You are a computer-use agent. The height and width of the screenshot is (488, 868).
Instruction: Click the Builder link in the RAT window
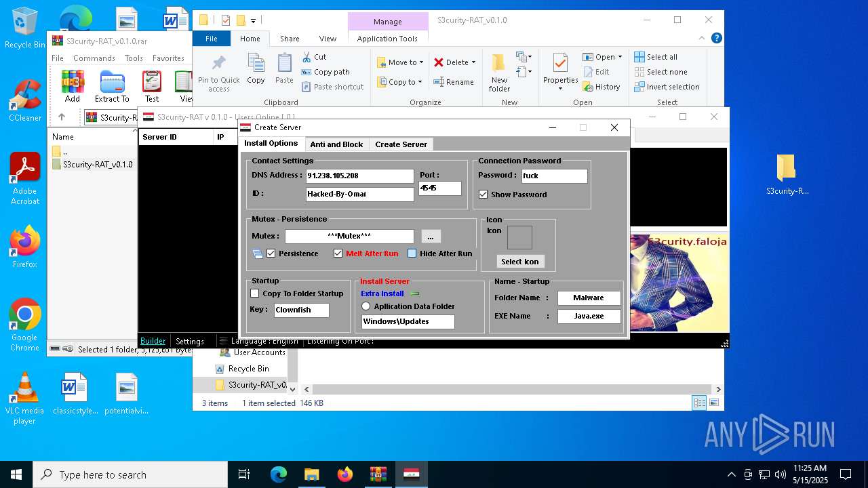pyautogui.click(x=153, y=341)
